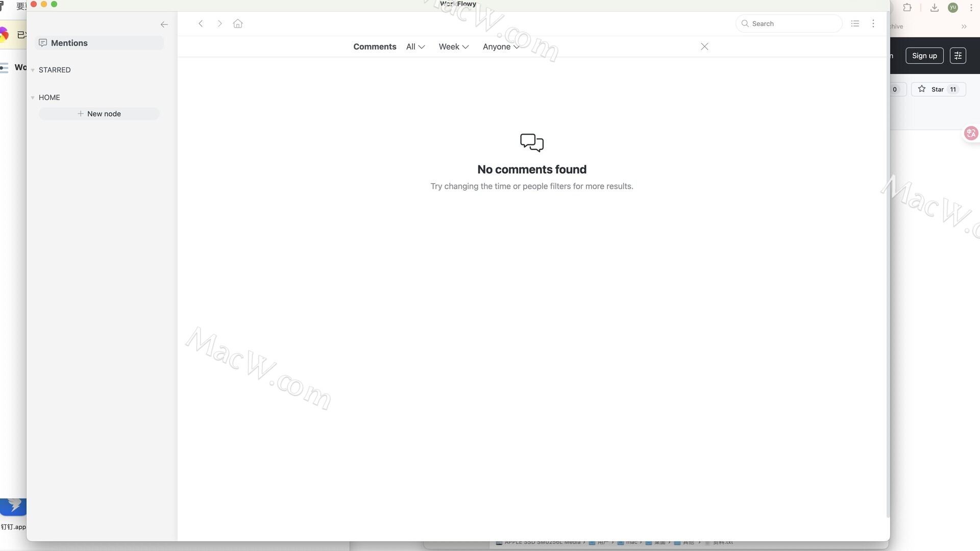This screenshot has height=551, width=980.
Task: Click the plus icon beside New node
Action: point(80,114)
